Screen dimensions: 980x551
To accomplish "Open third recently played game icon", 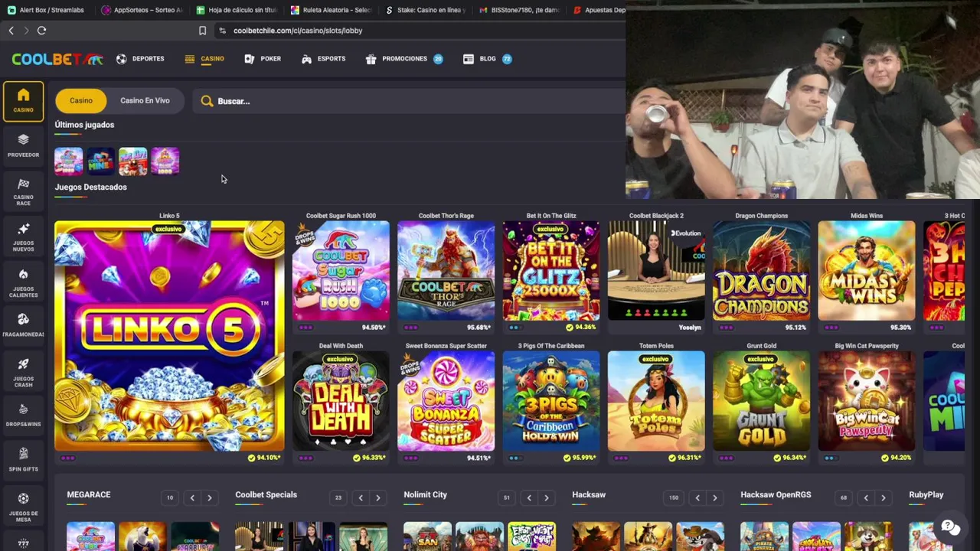I will click(132, 161).
